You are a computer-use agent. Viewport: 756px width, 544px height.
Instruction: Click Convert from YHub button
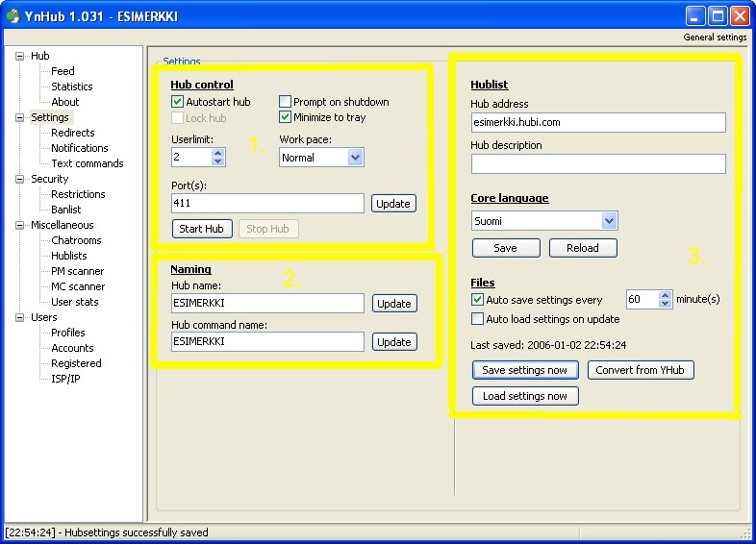tap(641, 371)
